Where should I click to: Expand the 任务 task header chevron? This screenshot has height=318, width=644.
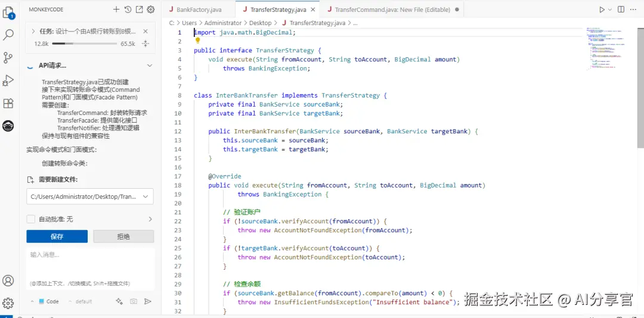tap(33, 31)
